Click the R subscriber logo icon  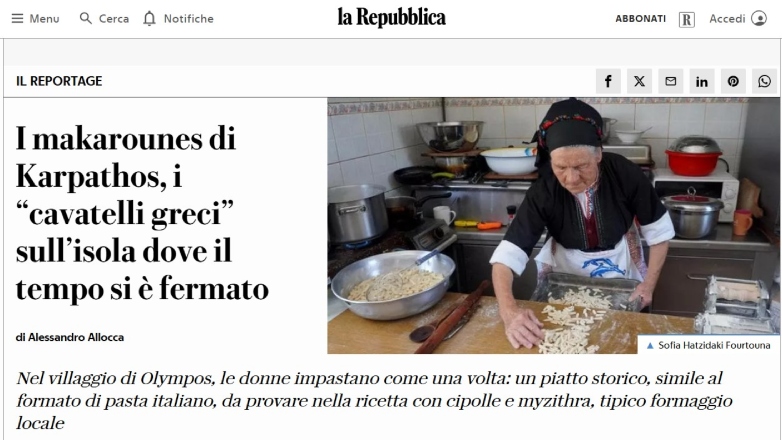click(x=687, y=19)
